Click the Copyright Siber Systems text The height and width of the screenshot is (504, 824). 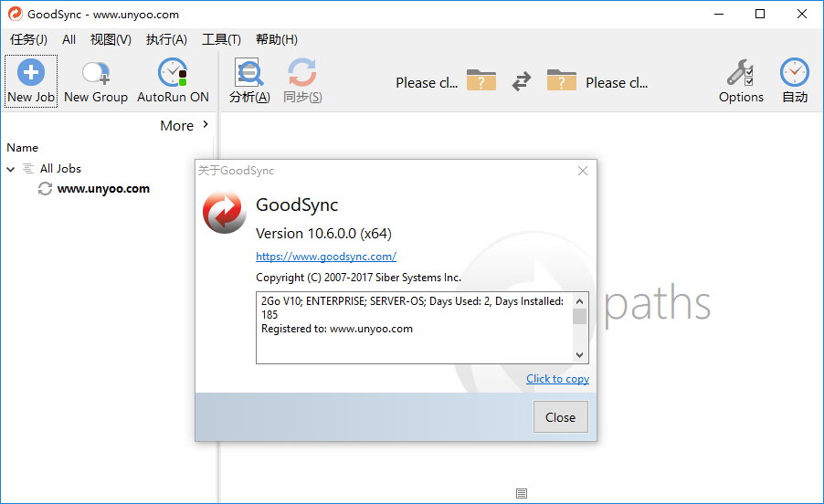tap(358, 278)
